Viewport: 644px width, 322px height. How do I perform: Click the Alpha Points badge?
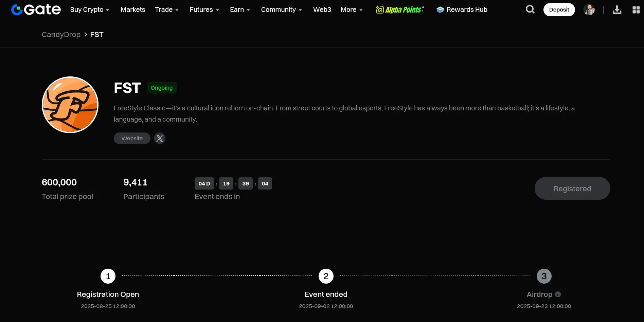click(400, 10)
